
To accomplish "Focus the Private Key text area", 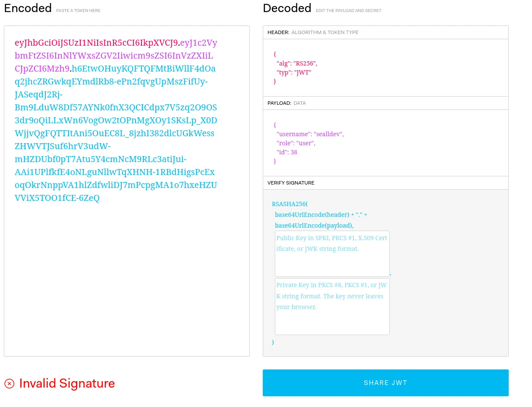I will (x=332, y=306).
